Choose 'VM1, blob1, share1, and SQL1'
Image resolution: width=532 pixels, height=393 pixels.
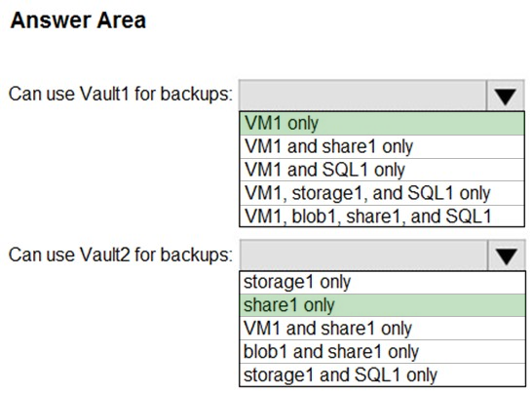(x=382, y=216)
